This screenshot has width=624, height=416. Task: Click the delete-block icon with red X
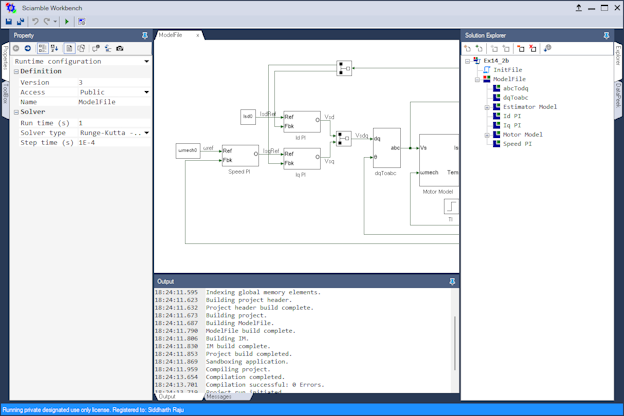tap(533, 49)
